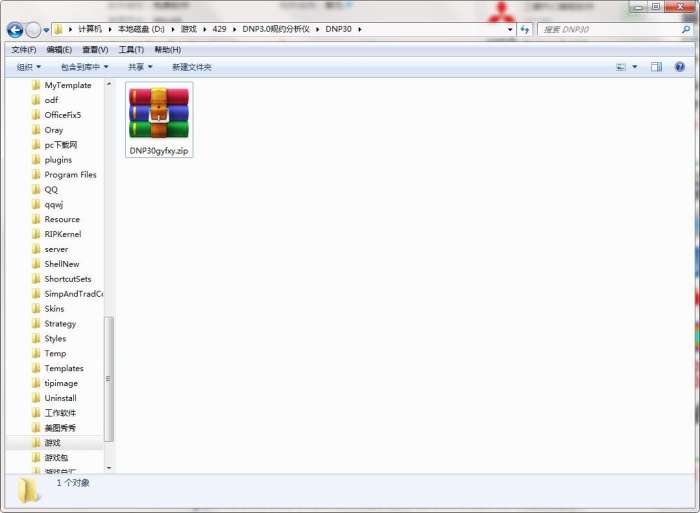Expand the arrow after the 计算机 breadcrumb
The height and width of the screenshot is (513, 700).
tap(110, 29)
